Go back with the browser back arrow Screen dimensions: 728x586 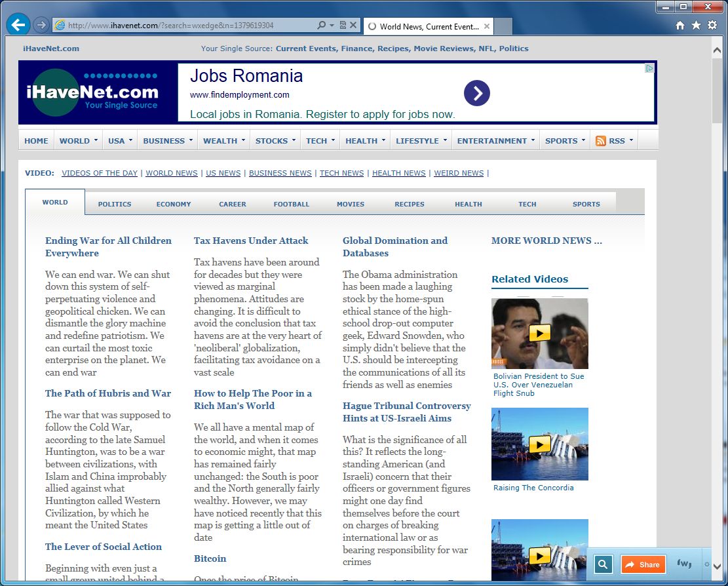18,25
